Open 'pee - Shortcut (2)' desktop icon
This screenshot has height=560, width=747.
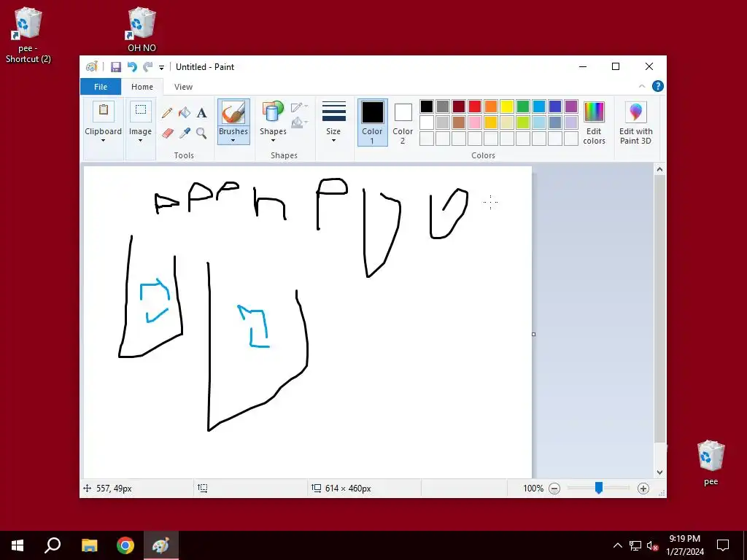click(28, 36)
